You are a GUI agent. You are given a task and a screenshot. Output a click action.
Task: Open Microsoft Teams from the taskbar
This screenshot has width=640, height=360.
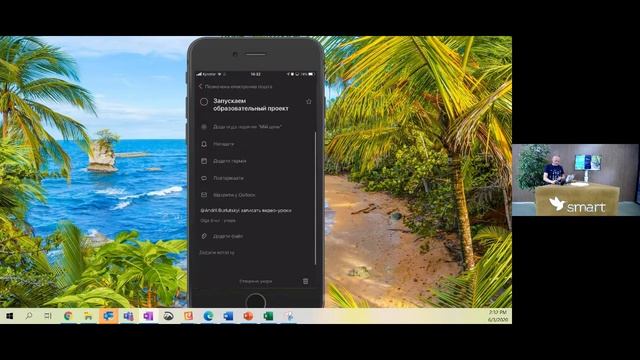(x=128, y=316)
